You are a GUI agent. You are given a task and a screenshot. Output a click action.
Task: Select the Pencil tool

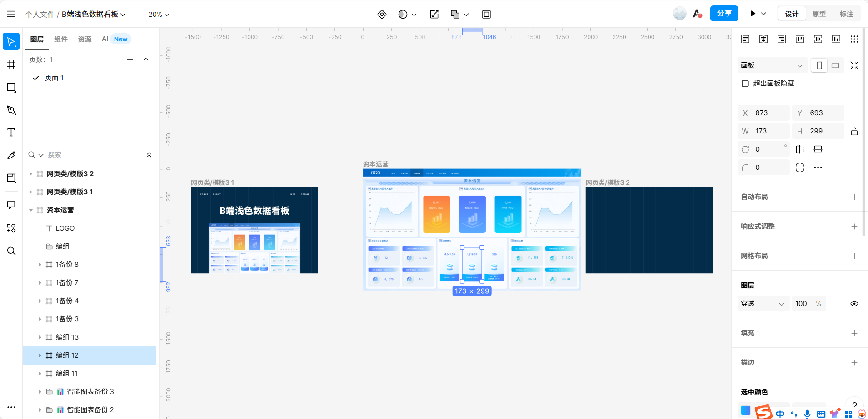(11, 155)
